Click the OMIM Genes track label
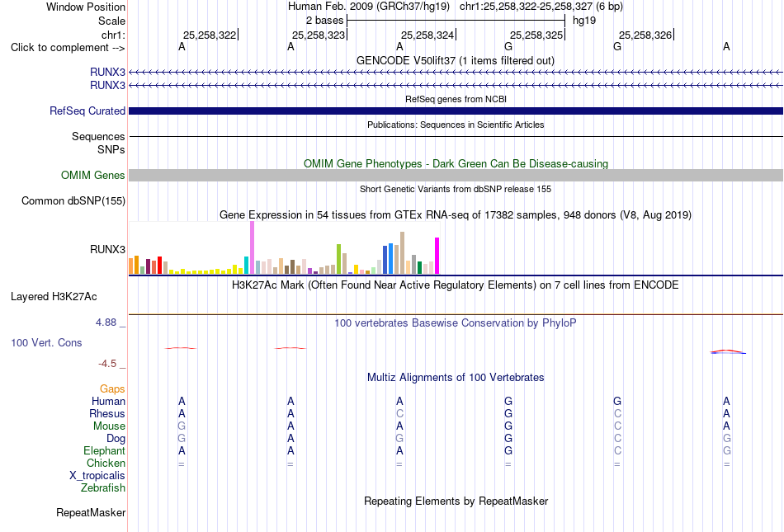Screen dimensions: 784x532 [x=93, y=176]
